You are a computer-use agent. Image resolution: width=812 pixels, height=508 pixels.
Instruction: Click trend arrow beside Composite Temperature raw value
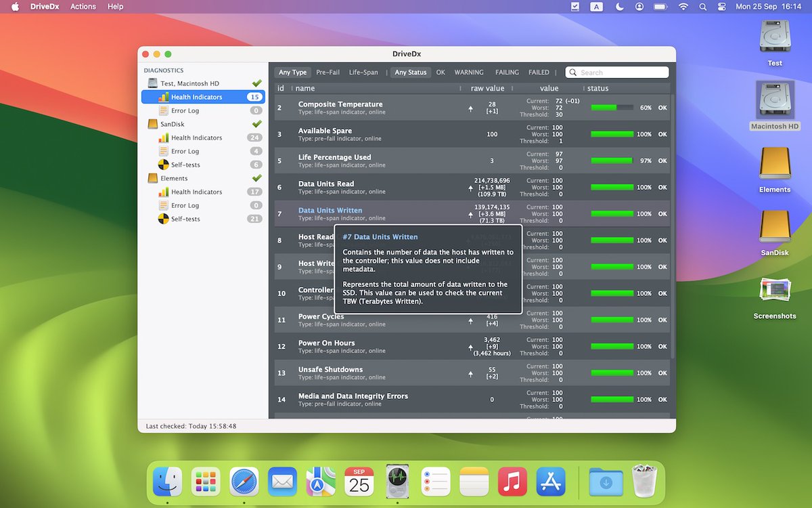pyautogui.click(x=471, y=108)
